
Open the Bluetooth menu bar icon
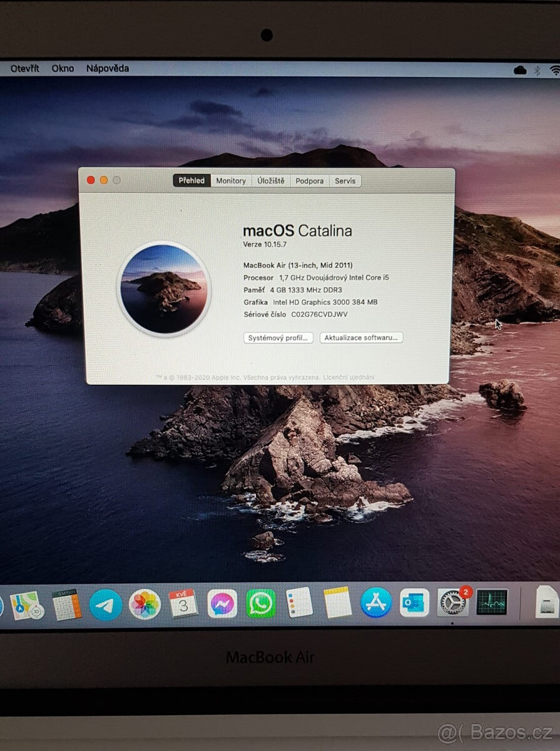[x=536, y=69]
